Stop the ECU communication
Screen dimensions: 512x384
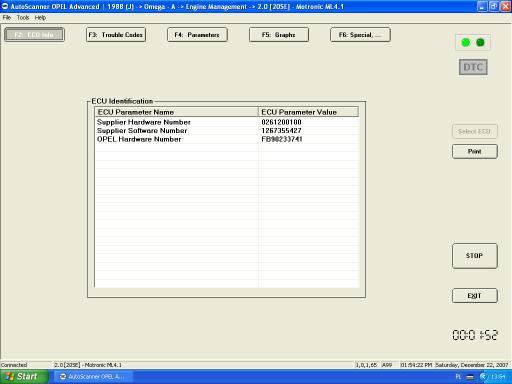pyautogui.click(x=475, y=256)
